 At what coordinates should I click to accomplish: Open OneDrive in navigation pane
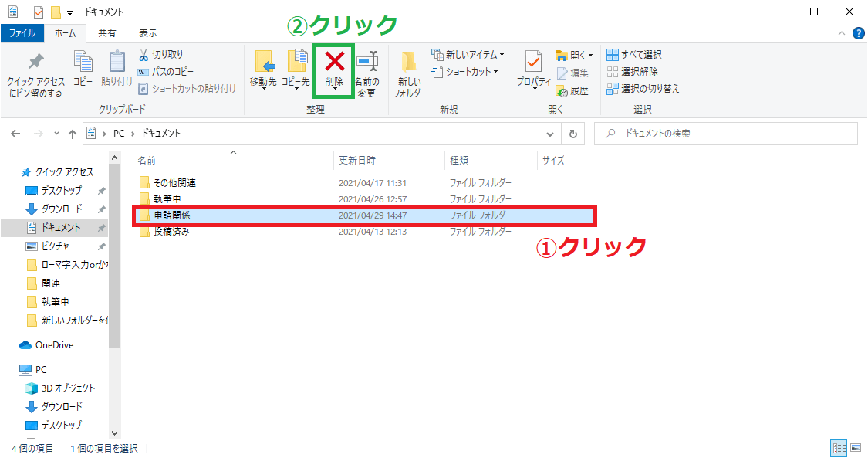click(46, 345)
